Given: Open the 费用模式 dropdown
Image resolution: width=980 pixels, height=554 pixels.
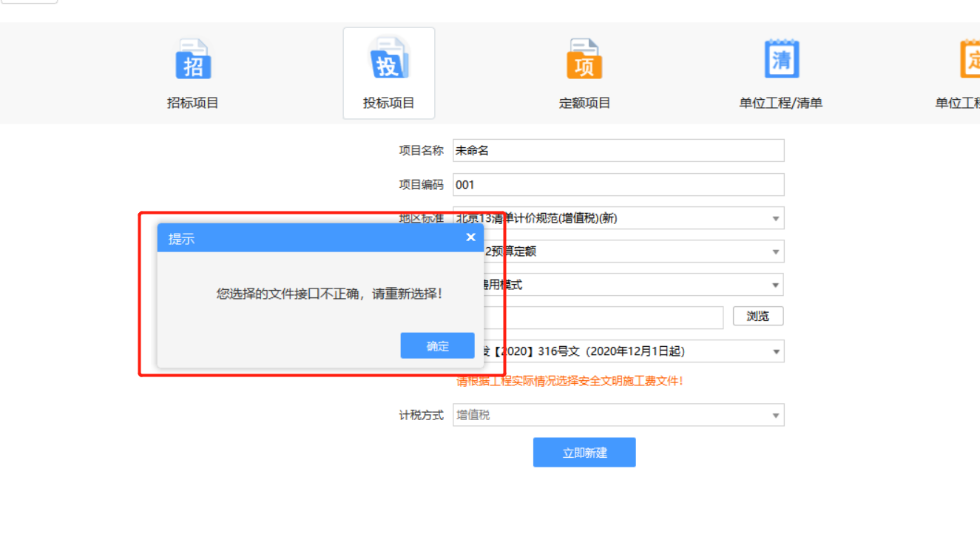Looking at the screenshot, I should pos(774,284).
